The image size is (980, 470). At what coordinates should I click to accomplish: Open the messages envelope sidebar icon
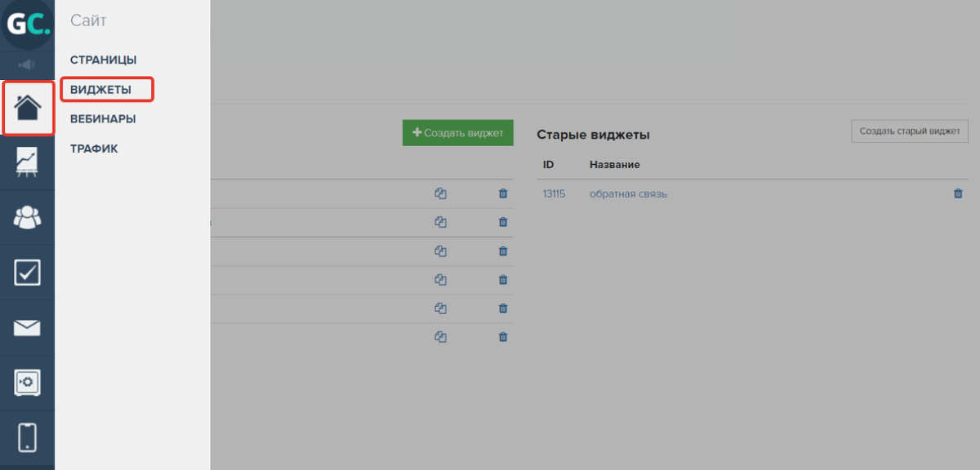[28, 328]
